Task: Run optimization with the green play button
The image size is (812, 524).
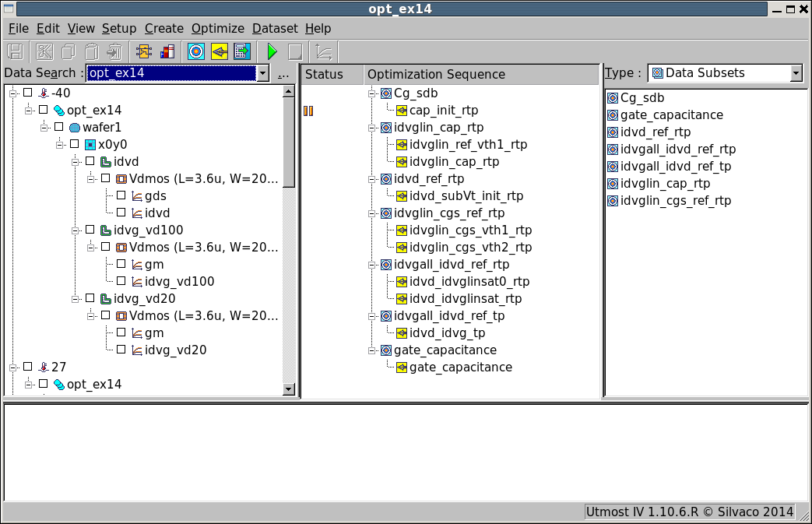Action: pyautogui.click(x=272, y=52)
